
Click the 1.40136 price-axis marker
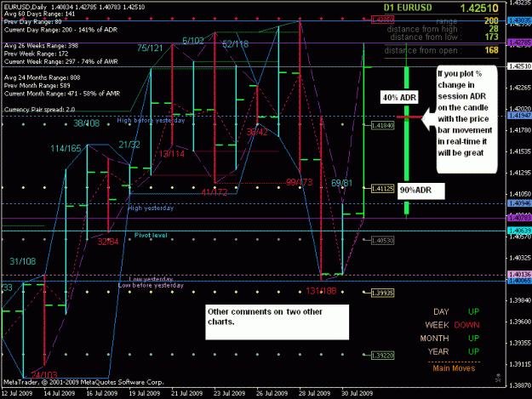coord(519,274)
